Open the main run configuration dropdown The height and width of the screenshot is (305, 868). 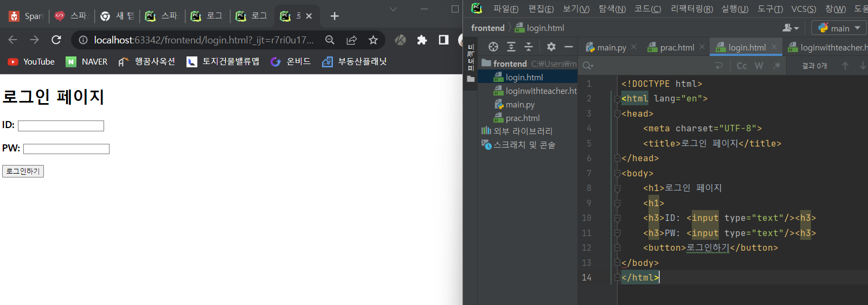839,28
